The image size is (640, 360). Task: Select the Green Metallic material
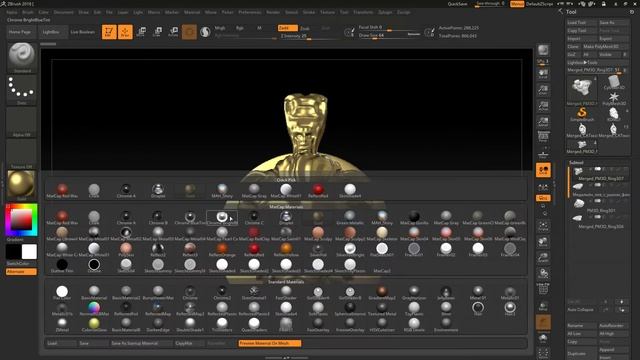[x=350, y=218]
